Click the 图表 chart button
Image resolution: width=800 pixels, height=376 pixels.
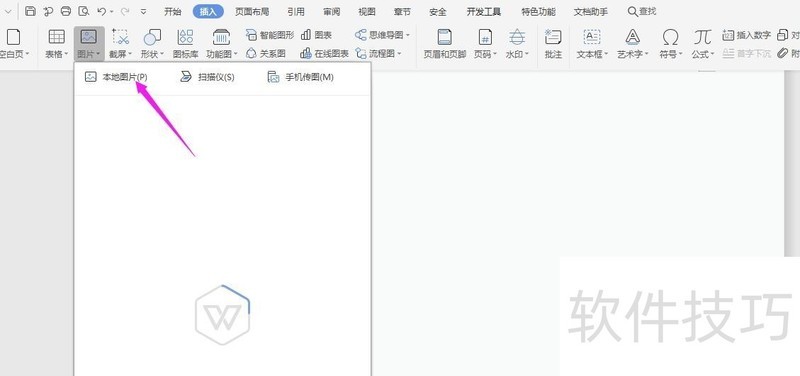point(316,35)
